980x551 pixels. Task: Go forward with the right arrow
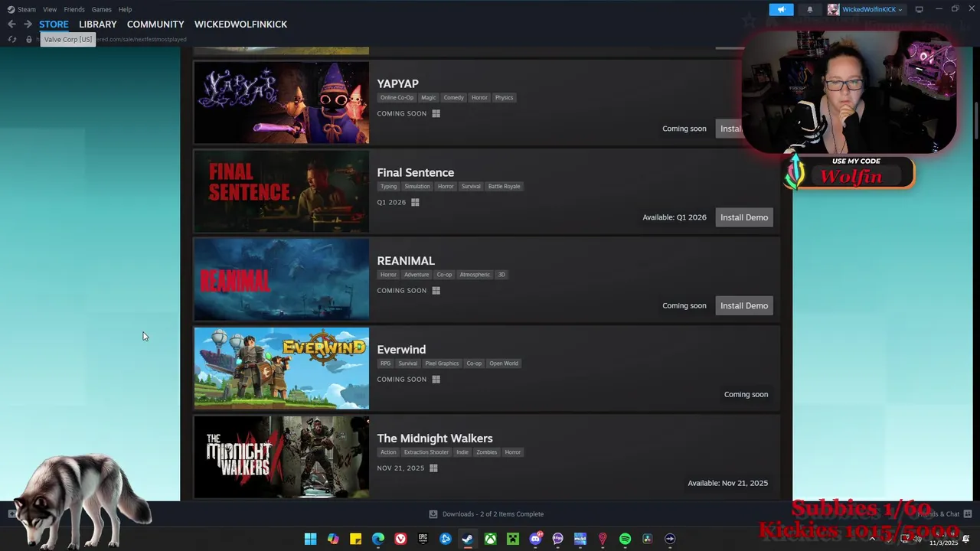28,24
